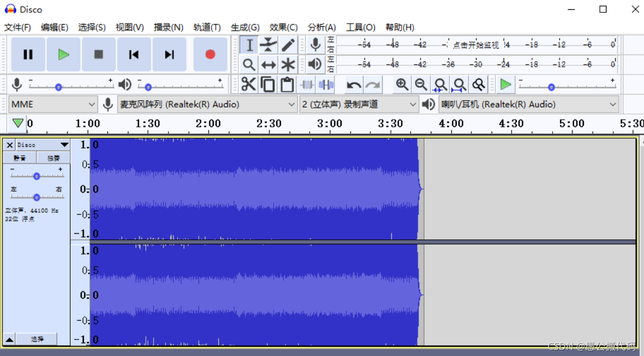Image resolution: width=644 pixels, height=356 pixels.
Task: Click the play-at-speed slider handle
Action: (551, 87)
